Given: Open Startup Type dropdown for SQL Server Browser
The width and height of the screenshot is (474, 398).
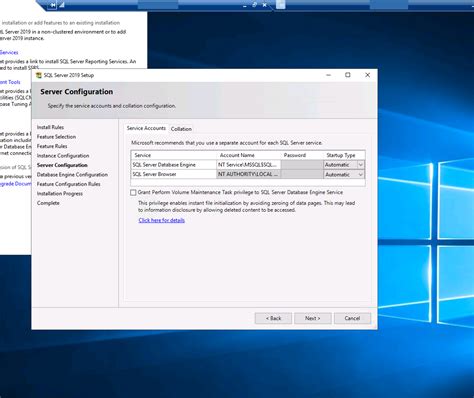Looking at the screenshot, I should point(360,175).
